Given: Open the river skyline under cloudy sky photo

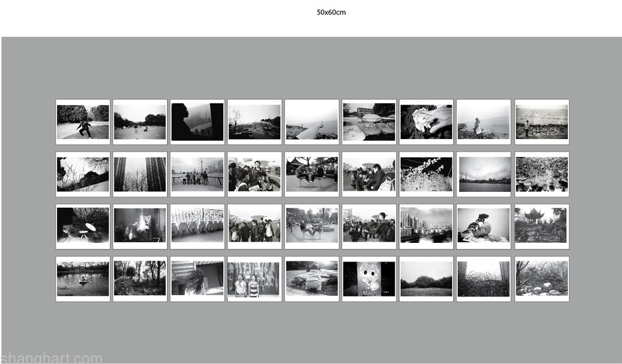Looking at the screenshot, I should [483, 174].
